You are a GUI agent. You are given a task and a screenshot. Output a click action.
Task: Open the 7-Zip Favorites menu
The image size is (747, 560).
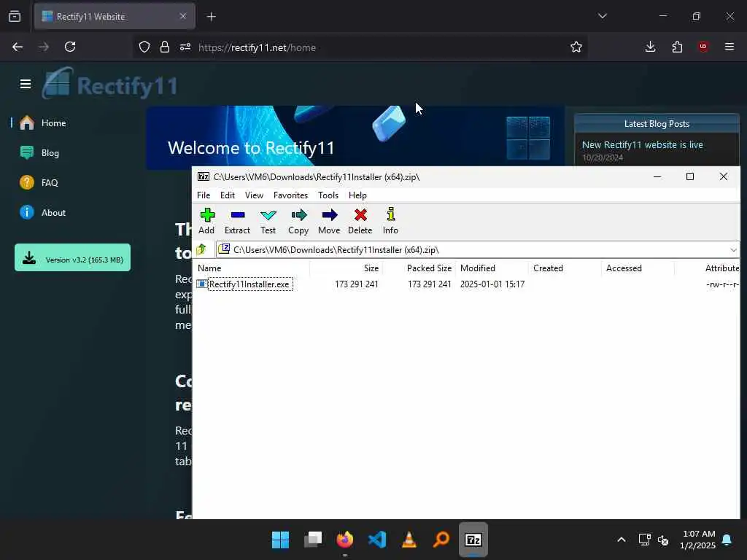coord(290,195)
